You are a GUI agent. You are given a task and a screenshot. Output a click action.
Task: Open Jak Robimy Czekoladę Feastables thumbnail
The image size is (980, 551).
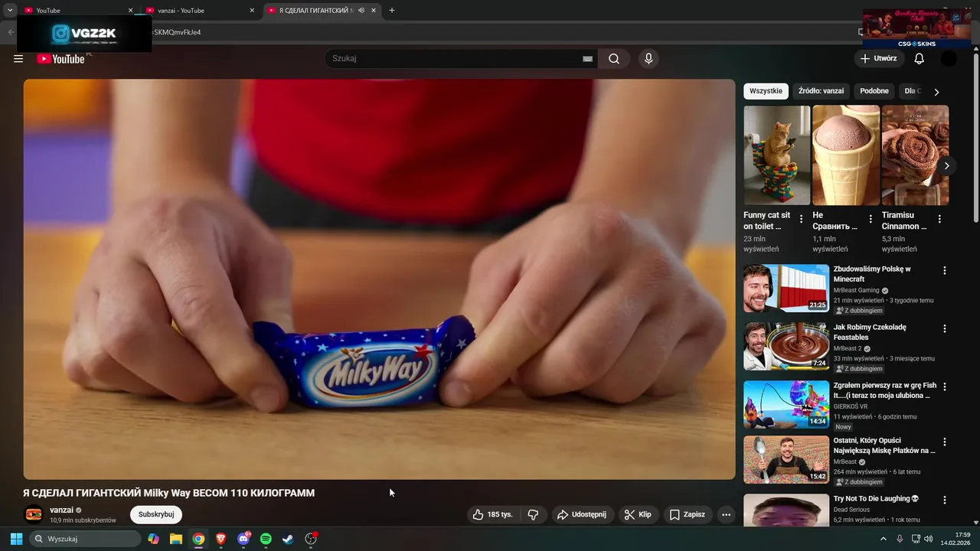pyautogui.click(x=786, y=347)
